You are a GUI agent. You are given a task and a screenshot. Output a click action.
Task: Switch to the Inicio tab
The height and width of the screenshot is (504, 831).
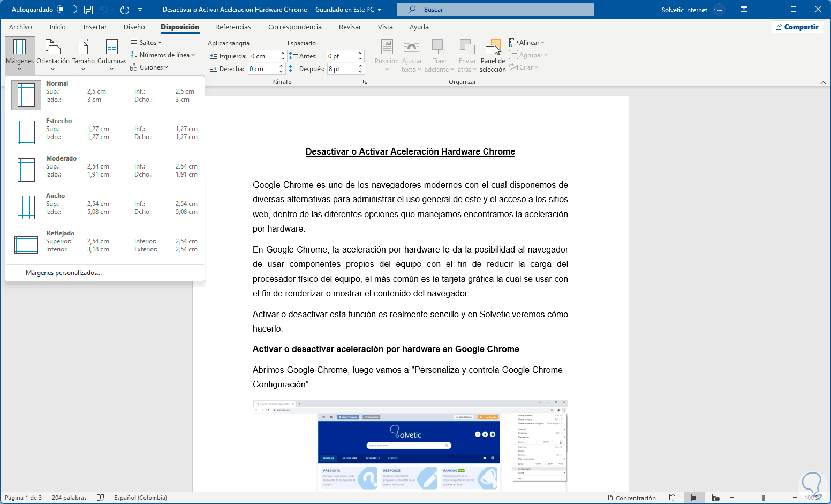(x=58, y=27)
